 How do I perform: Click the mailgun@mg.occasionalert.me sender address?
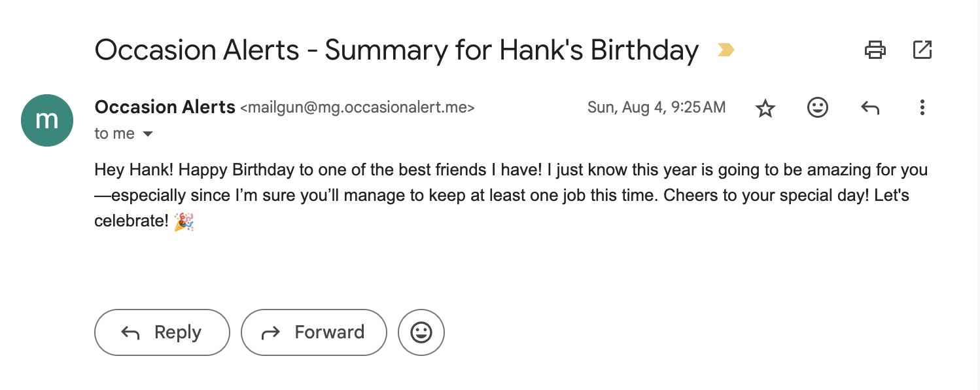click(x=357, y=108)
